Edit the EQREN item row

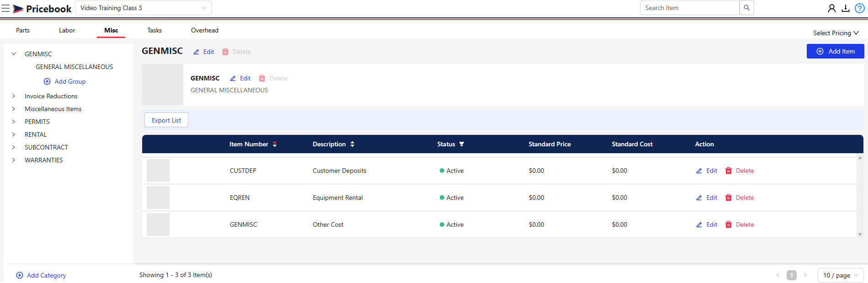(x=707, y=198)
